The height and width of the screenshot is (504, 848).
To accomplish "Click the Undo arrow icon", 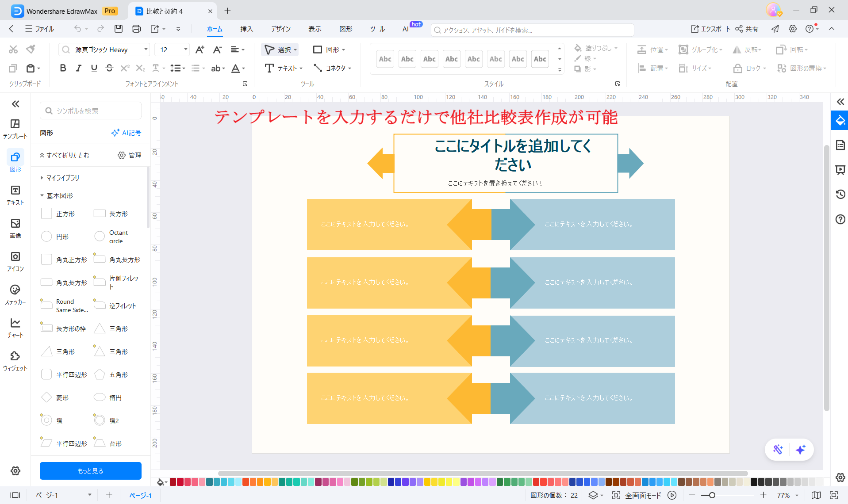I will coord(77,29).
